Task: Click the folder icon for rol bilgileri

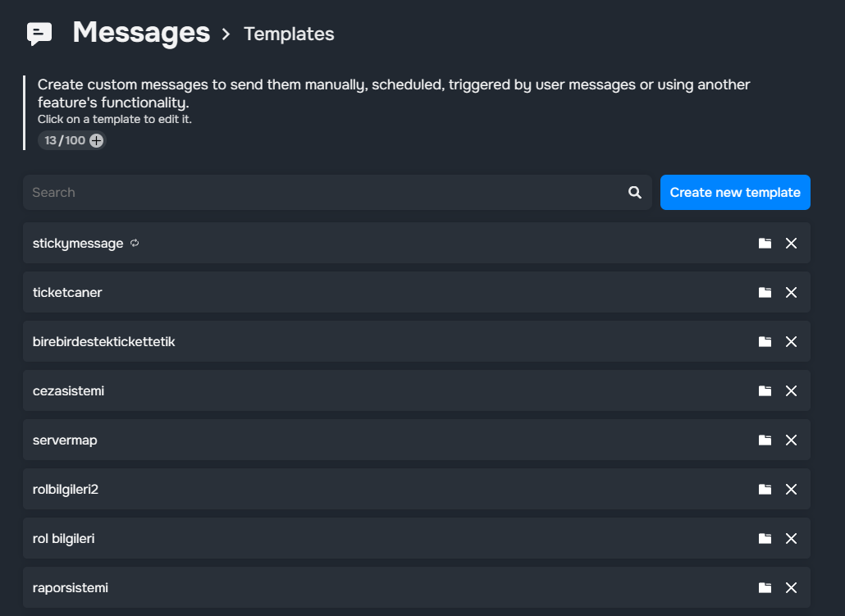Action: (x=765, y=539)
